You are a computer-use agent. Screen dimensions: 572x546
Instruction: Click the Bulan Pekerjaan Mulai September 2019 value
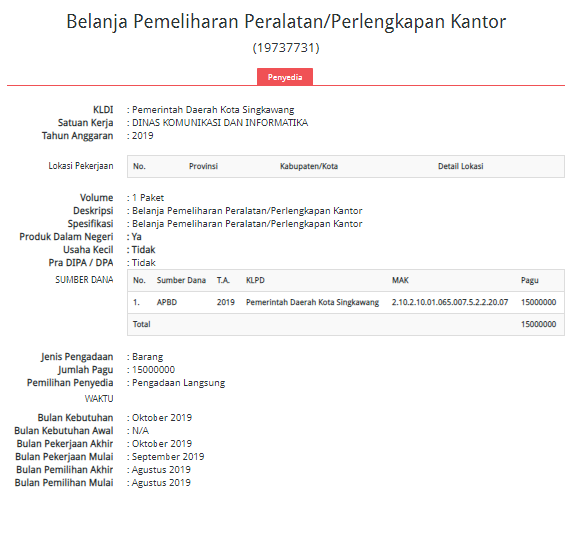[x=168, y=457]
